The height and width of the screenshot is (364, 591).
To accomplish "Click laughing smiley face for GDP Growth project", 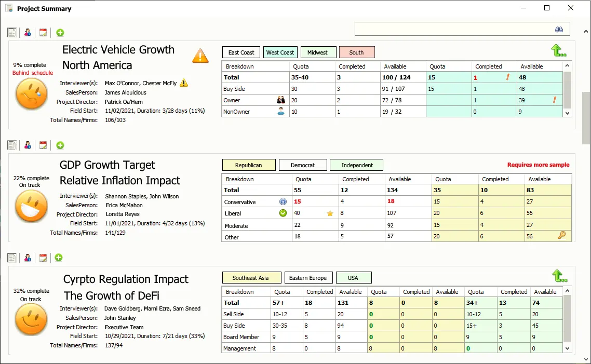I will coord(31,206).
